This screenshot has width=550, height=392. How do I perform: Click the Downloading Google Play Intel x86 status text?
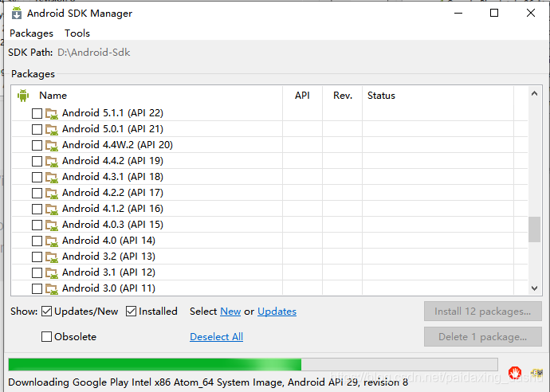point(208,382)
